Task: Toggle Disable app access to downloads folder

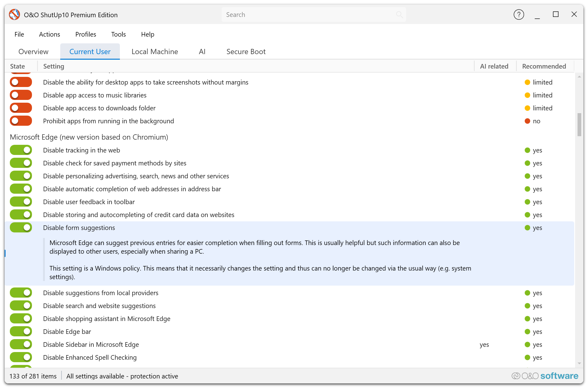Action: pos(21,108)
